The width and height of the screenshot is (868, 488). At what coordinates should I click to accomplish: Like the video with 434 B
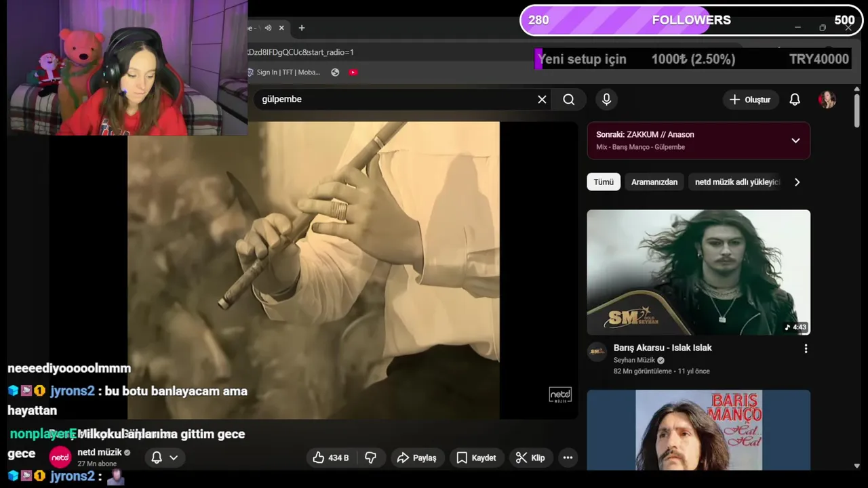(x=330, y=457)
